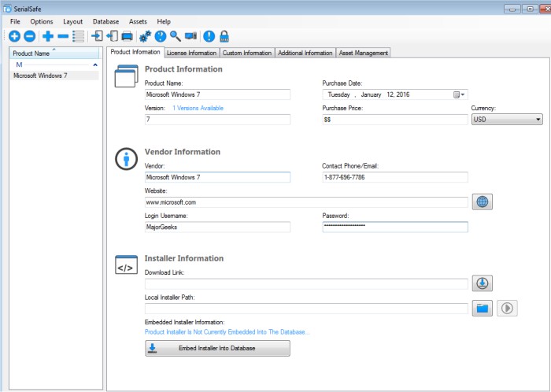
Task: Switch to the Custom Information tab
Action: coord(247,53)
